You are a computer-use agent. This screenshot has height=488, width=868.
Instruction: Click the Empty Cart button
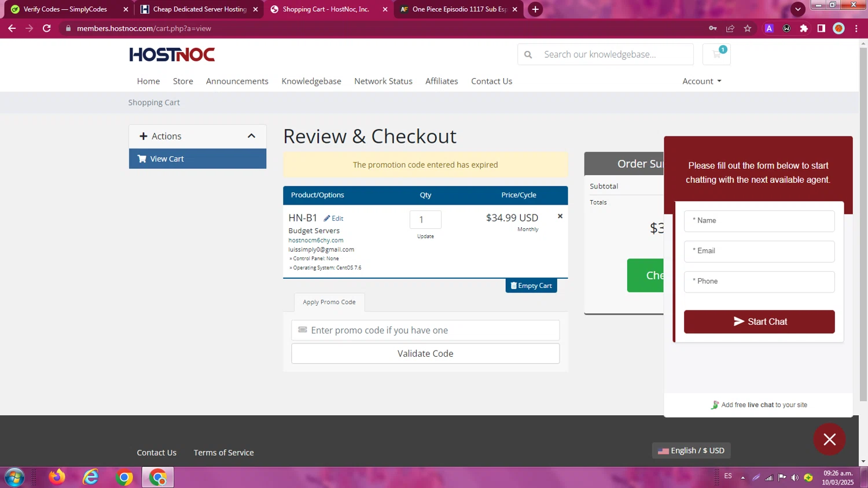coord(531,286)
